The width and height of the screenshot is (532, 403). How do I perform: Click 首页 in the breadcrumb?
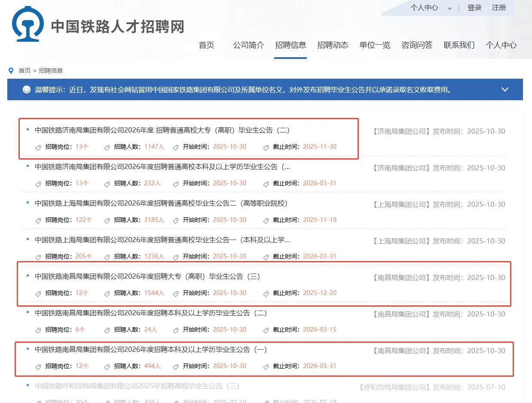click(x=24, y=70)
